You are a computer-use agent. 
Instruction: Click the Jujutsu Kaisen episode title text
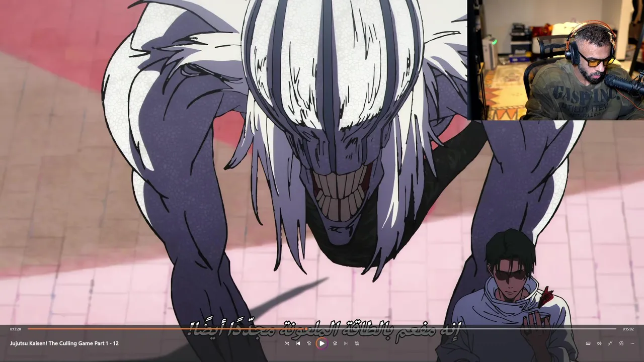pos(64,343)
